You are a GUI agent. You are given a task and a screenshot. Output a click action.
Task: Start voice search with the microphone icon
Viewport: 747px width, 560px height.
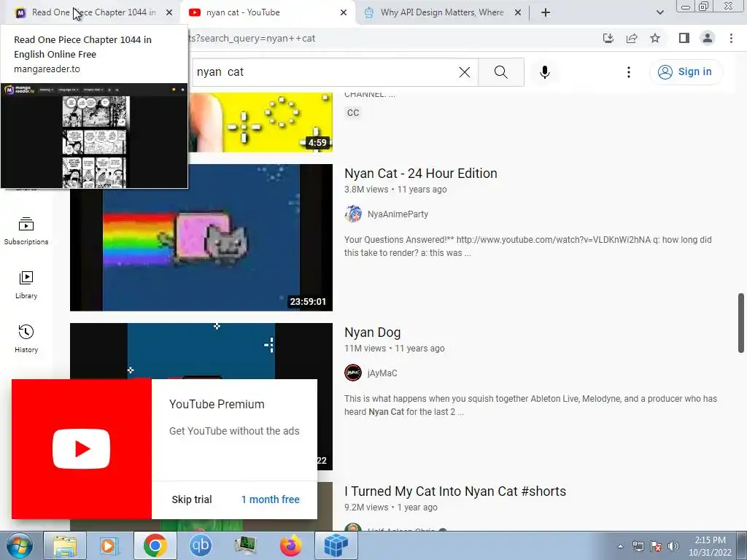tap(544, 72)
